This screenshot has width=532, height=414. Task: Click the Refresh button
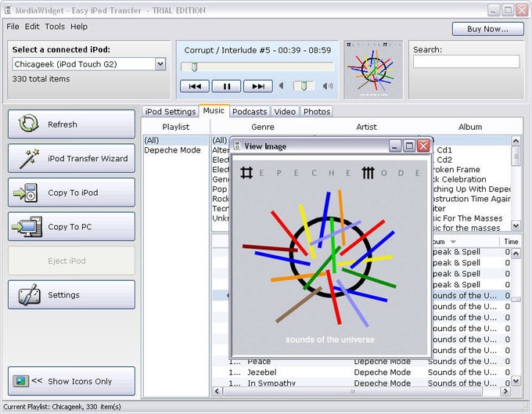[71, 124]
